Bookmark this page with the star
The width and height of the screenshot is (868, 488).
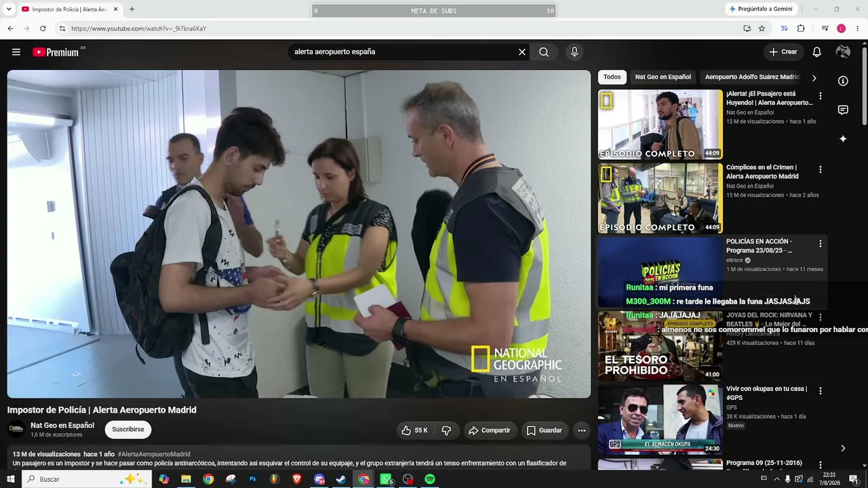(762, 28)
